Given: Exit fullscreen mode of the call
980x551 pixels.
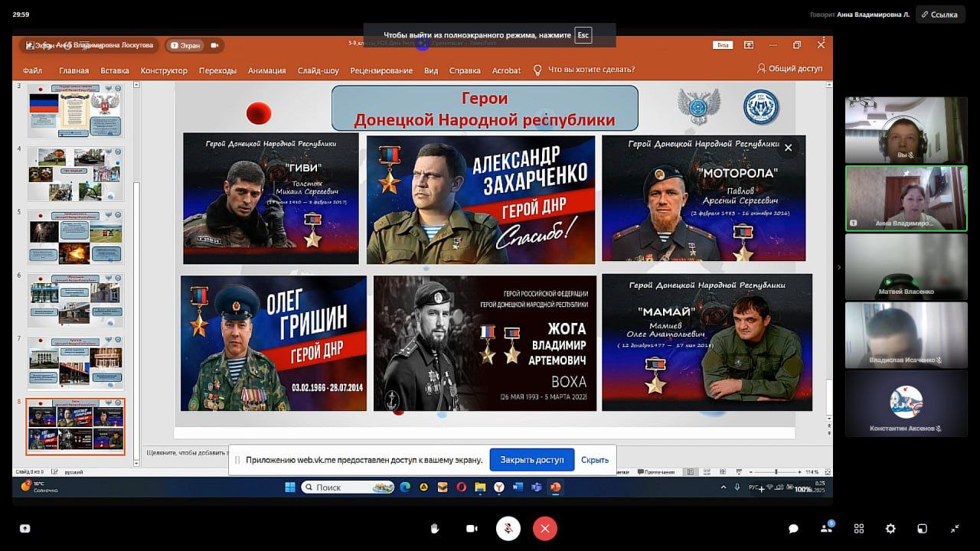Looking at the screenshot, I should [955, 528].
